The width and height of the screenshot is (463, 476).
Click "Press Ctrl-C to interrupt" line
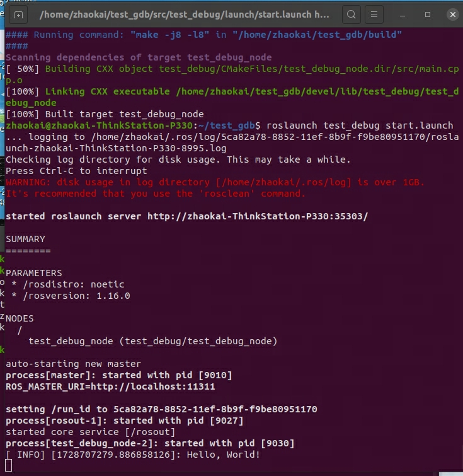[x=76, y=171]
